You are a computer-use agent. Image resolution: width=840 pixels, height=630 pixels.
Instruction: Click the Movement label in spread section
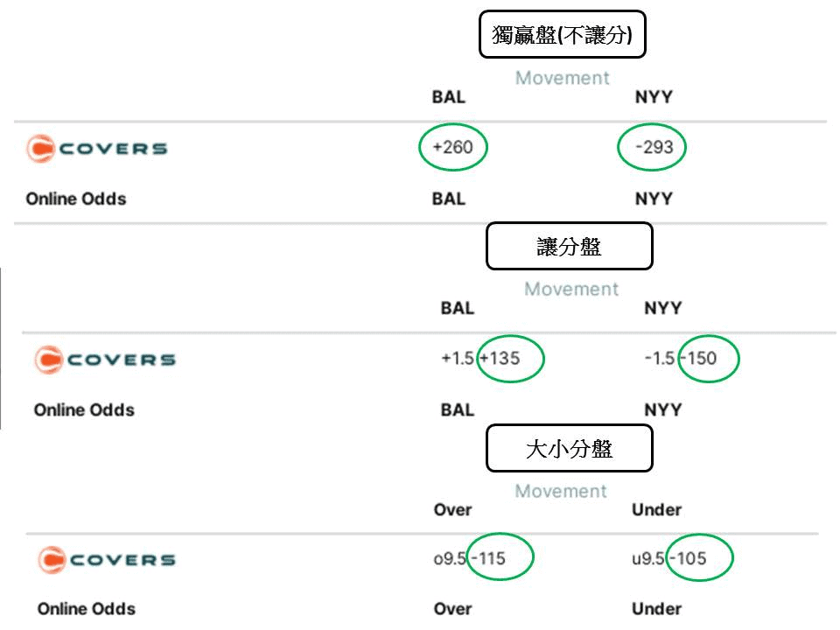tap(570, 289)
